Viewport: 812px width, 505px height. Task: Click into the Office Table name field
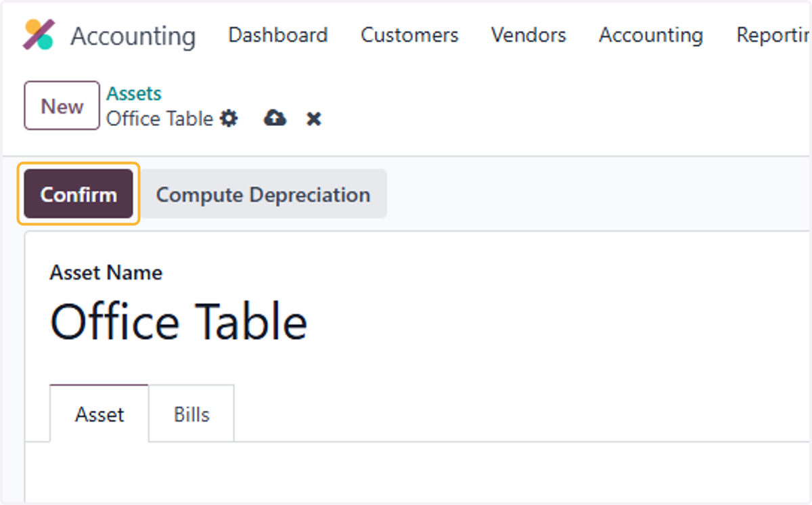point(179,322)
